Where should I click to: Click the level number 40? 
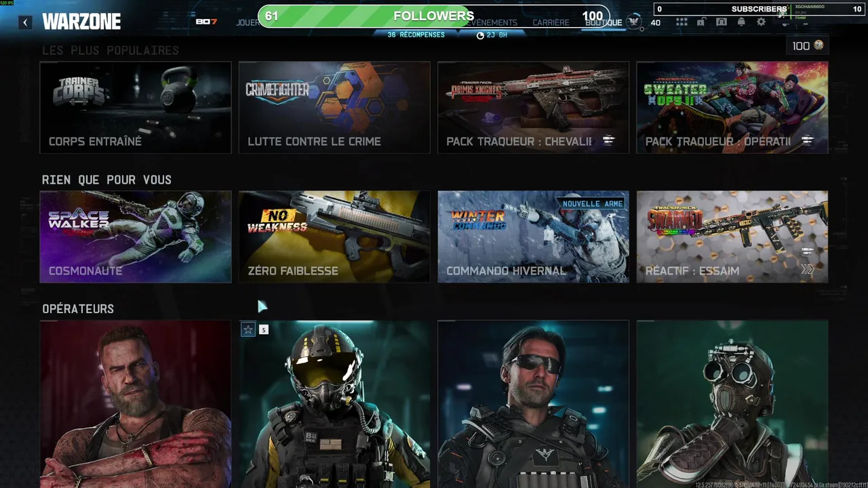(x=655, y=22)
